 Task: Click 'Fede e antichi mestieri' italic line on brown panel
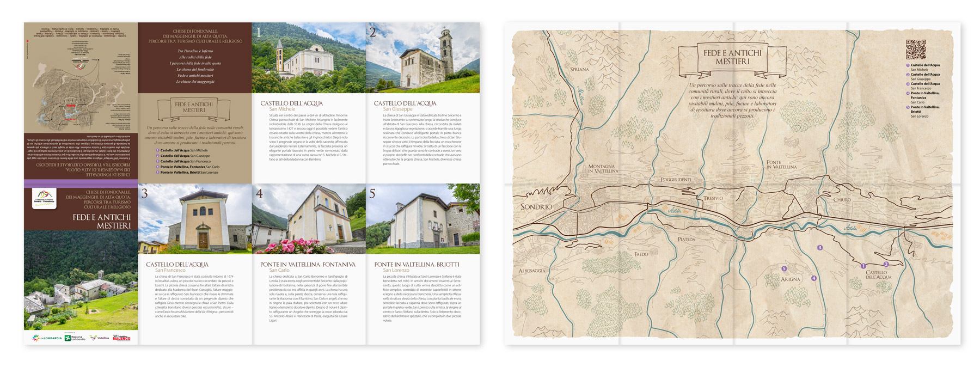195,76
